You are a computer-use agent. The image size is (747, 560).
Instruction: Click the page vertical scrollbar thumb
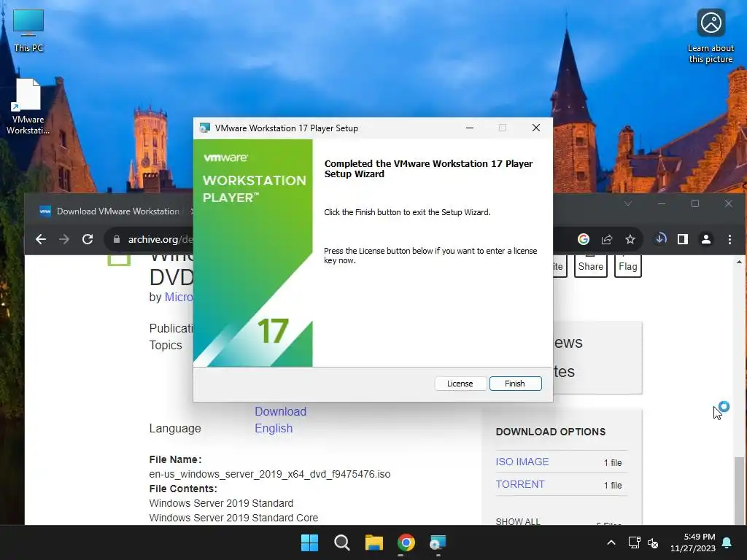(x=739, y=491)
